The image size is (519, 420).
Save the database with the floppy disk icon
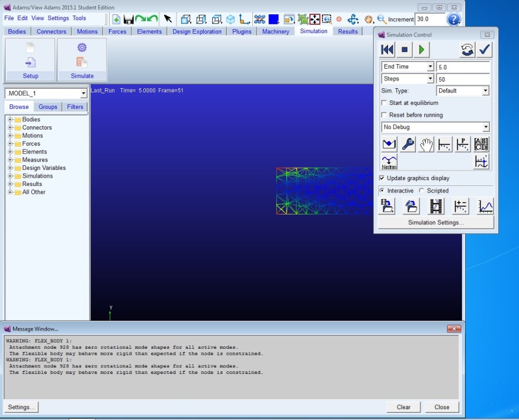(x=128, y=19)
